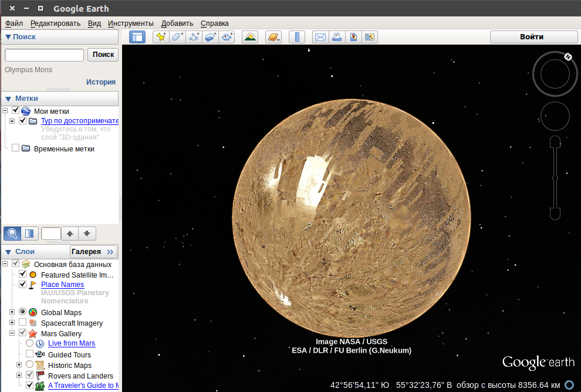Click zoom-out end of zoom slider

(x=555, y=214)
